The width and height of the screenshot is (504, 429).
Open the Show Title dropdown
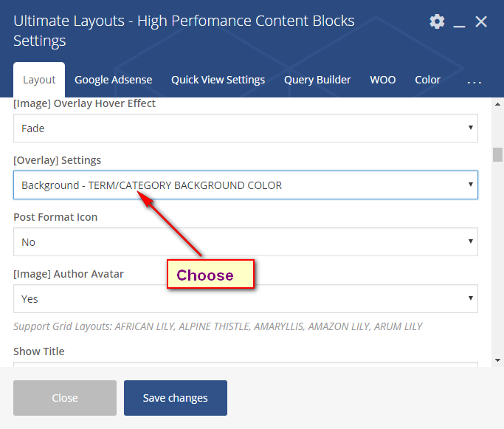[x=245, y=363]
